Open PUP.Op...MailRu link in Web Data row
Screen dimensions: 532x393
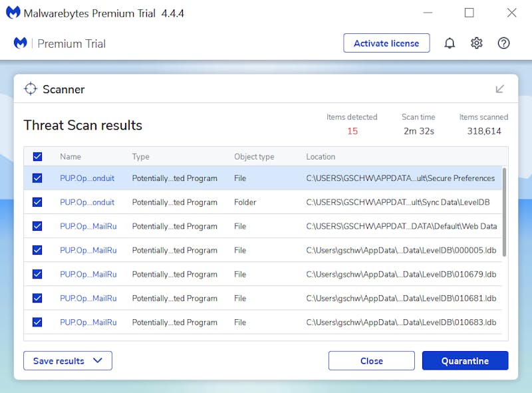coord(88,226)
